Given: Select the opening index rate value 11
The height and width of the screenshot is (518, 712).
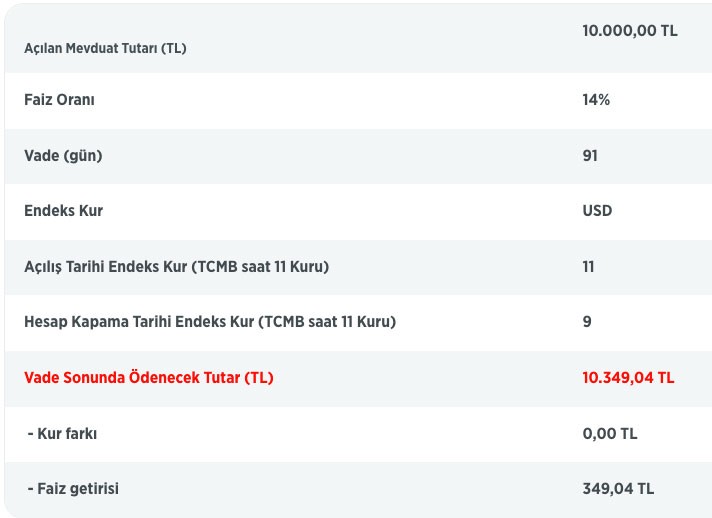Looking at the screenshot, I should click(588, 267).
